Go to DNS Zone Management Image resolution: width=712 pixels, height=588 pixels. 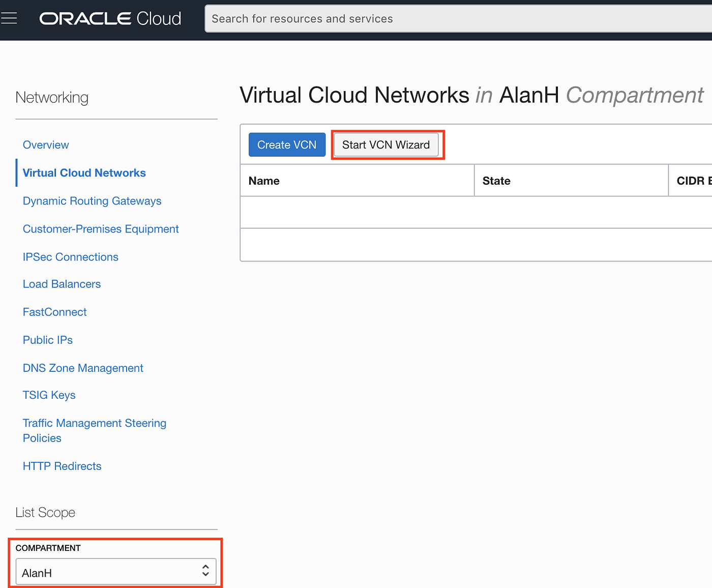coord(83,368)
